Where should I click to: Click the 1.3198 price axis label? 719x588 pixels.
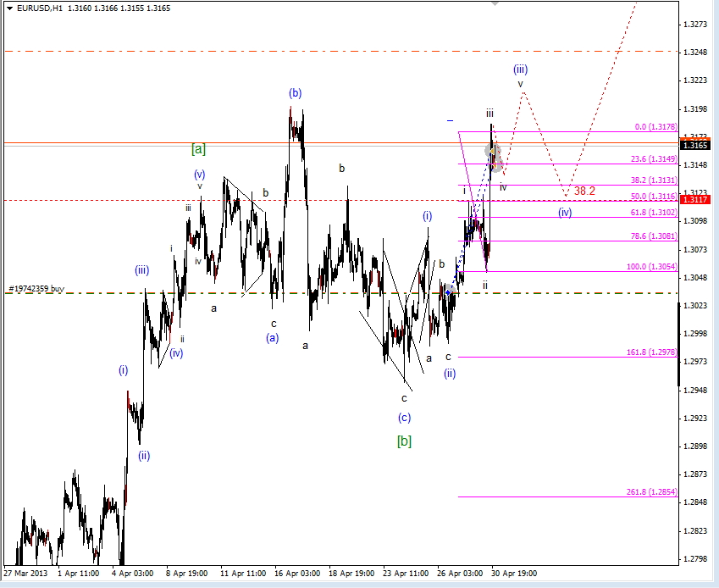point(695,109)
